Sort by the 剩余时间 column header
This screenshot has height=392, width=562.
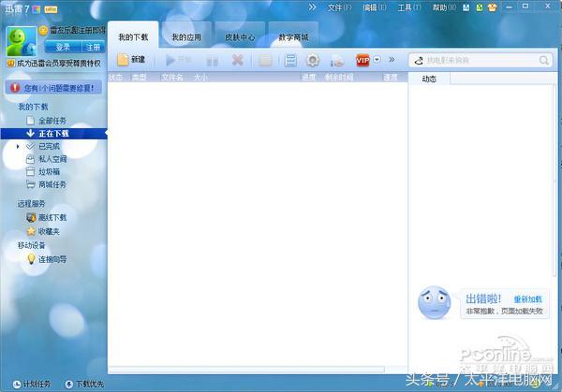point(339,78)
